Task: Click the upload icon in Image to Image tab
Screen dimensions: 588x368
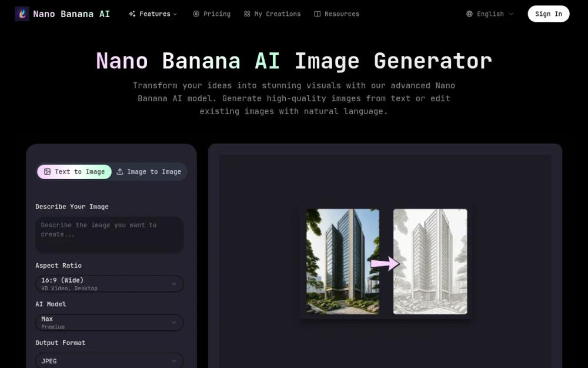Action: (119, 171)
